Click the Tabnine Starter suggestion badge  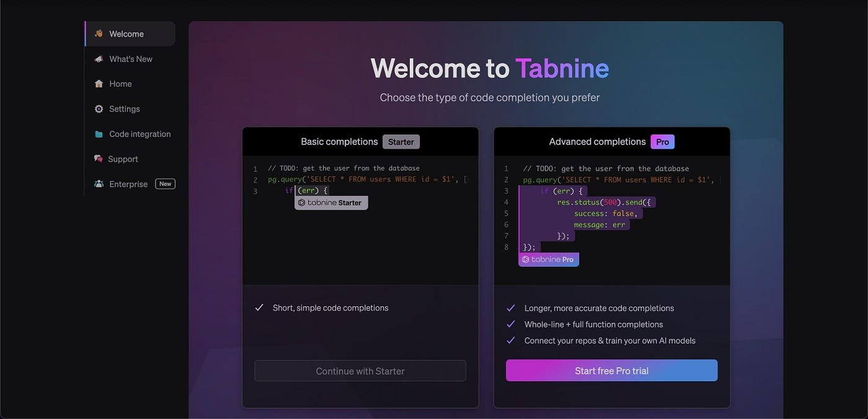click(x=331, y=203)
